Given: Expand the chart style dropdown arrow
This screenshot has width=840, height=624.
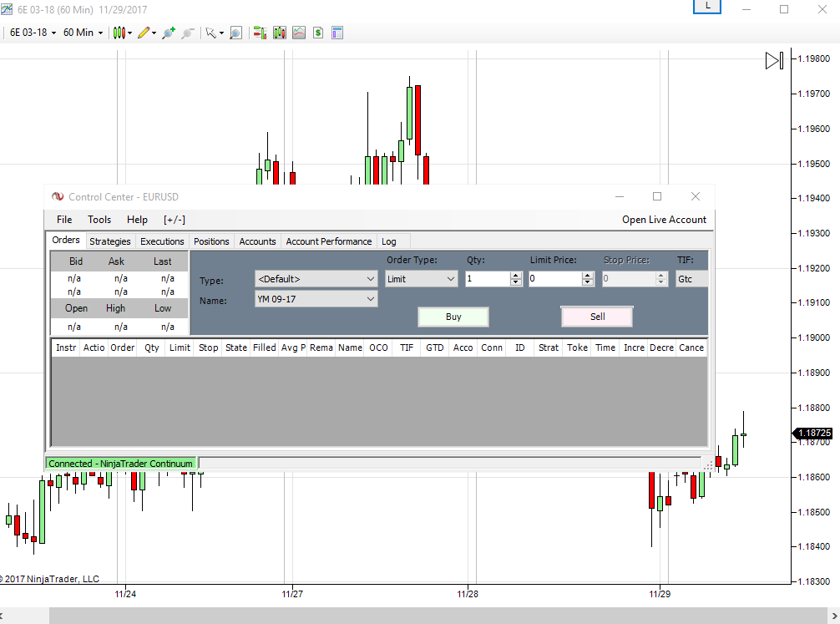Looking at the screenshot, I should point(129,33).
